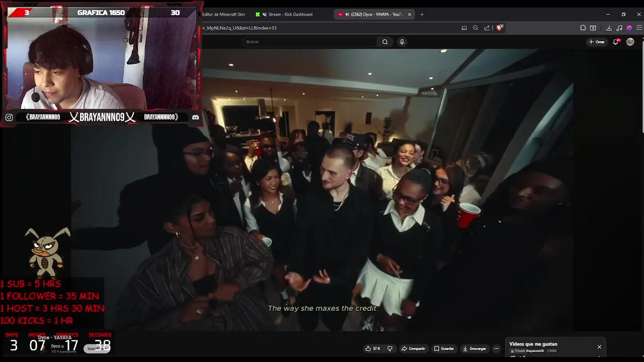The height and width of the screenshot is (362, 644).
Task: Click the dislike thumbs-down icon
Action: click(390, 348)
